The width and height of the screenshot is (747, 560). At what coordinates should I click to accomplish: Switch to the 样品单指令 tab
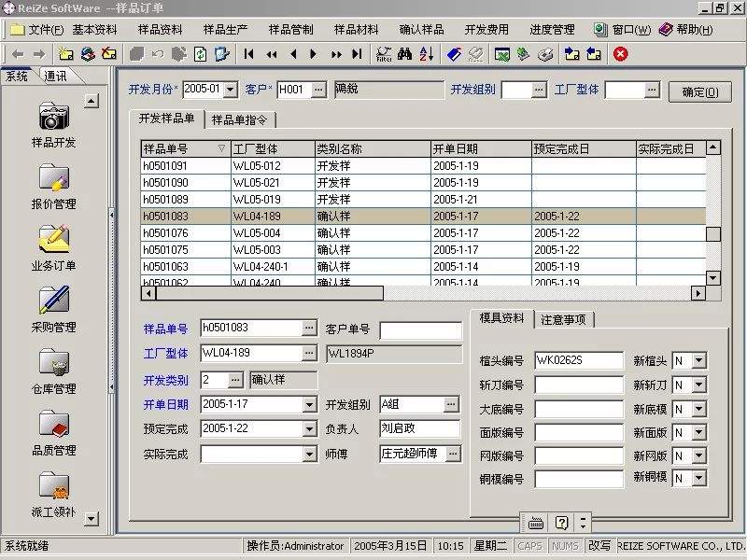point(240,119)
